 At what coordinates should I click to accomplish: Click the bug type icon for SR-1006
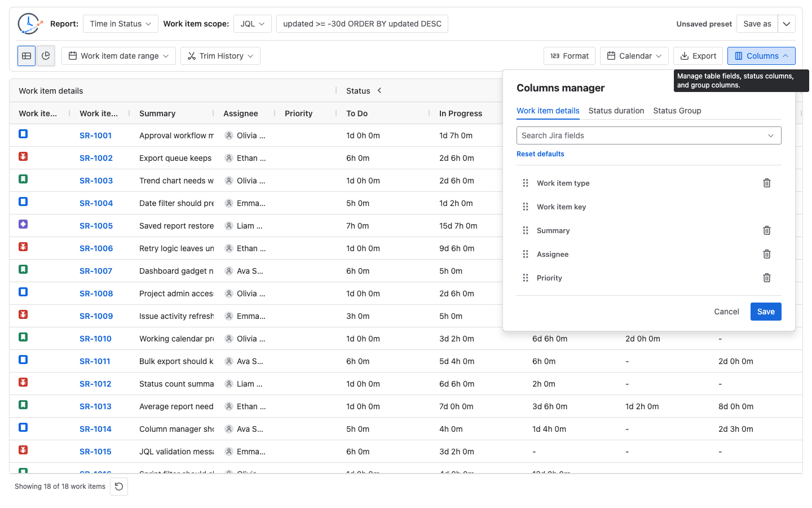pyautogui.click(x=23, y=247)
